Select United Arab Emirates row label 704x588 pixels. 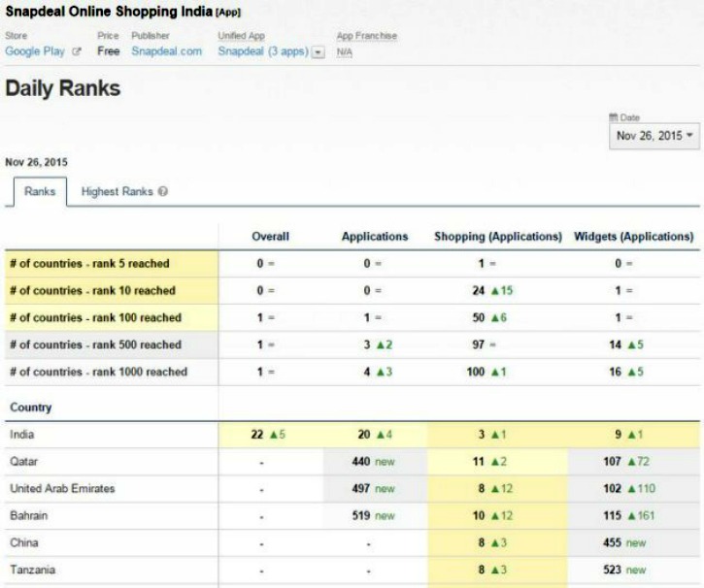click(x=62, y=488)
